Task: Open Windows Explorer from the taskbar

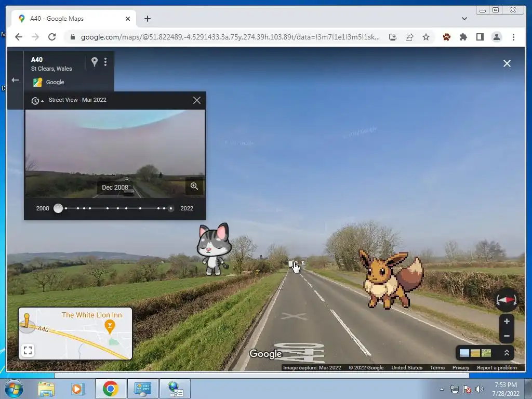Action: tap(46, 389)
